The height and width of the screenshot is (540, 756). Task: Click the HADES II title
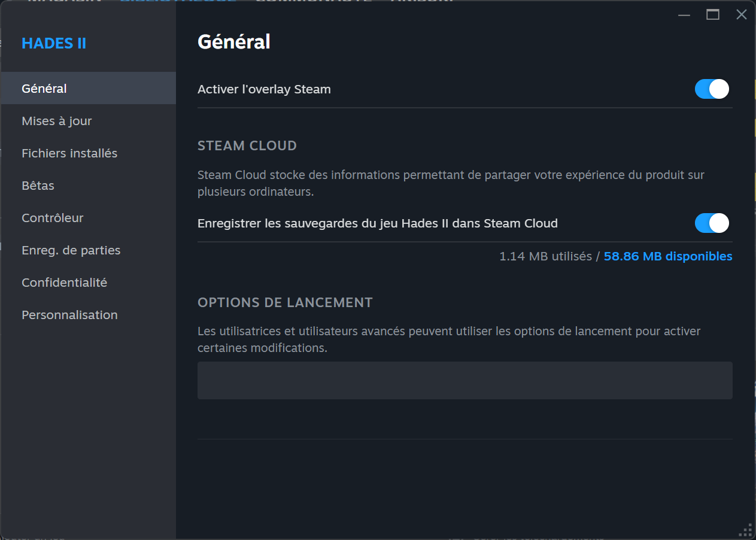54,43
